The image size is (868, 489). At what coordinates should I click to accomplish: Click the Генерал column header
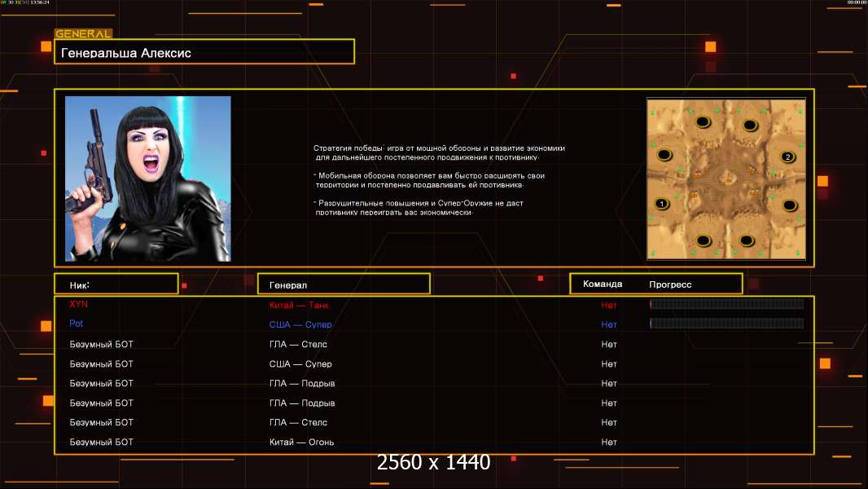coord(344,284)
